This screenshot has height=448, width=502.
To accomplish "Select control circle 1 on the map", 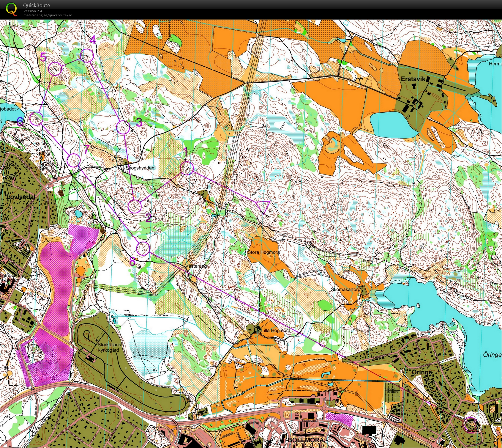I will 187,169.
